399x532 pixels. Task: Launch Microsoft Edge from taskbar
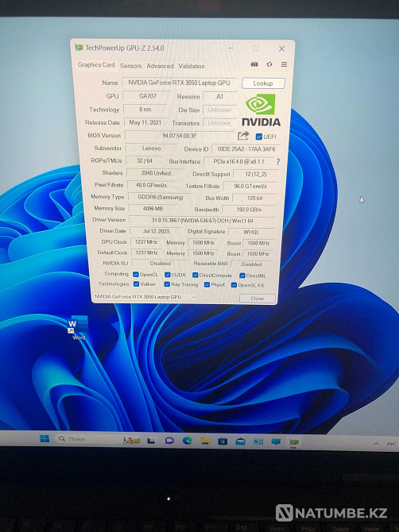click(187, 441)
